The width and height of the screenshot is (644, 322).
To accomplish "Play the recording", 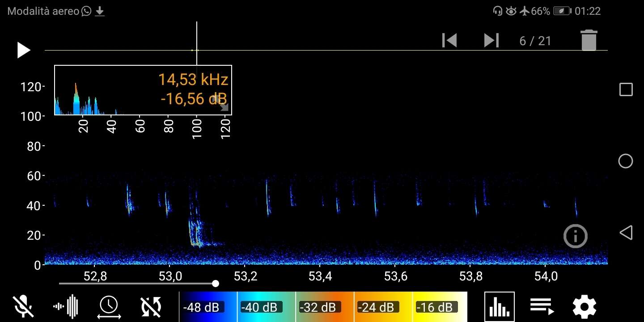I will pyautogui.click(x=23, y=50).
